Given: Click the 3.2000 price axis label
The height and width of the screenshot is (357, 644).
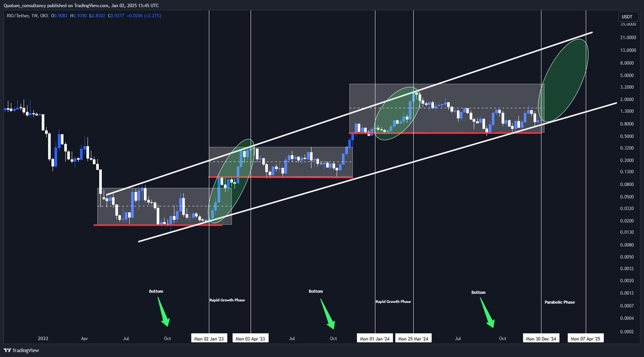Looking at the screenshot, I should pos(627,87).
